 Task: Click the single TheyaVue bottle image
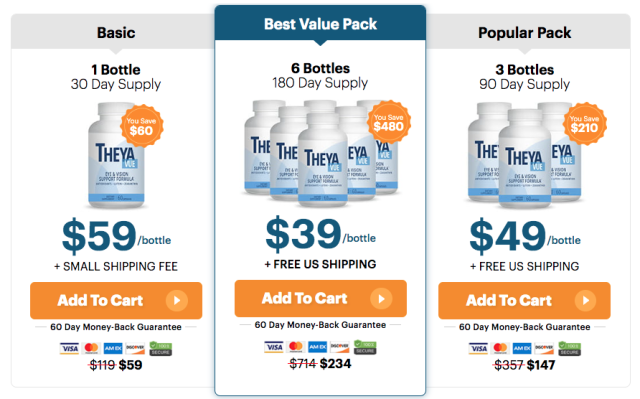pyautogui.click(x=116, y=155)
